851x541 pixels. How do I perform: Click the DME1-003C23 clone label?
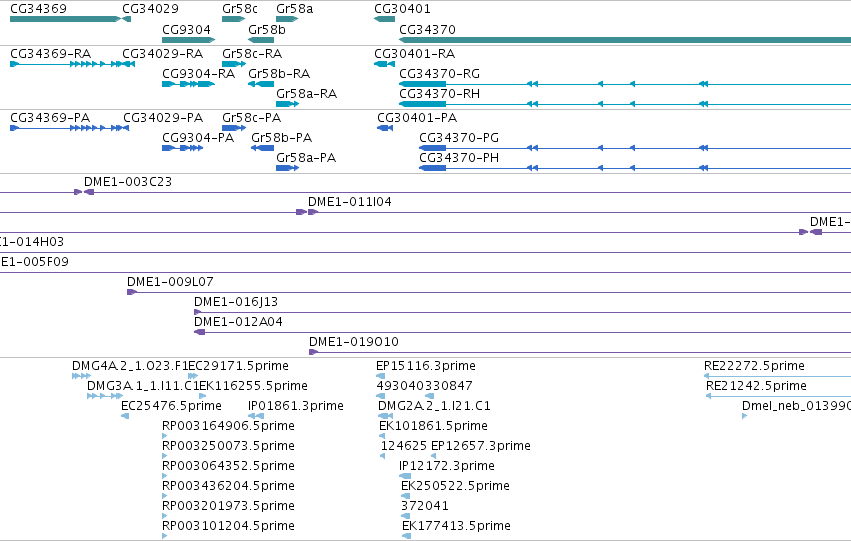128,182
